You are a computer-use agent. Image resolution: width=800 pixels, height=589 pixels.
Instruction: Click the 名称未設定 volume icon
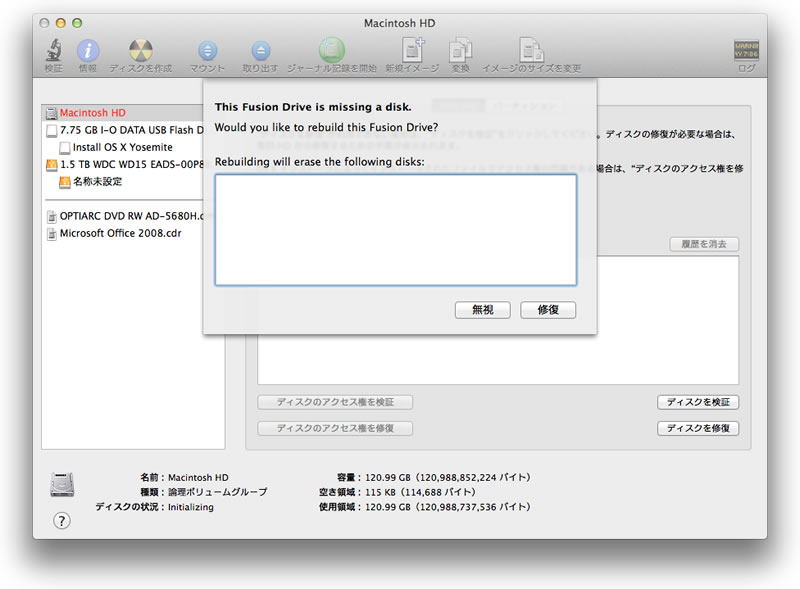64,182
